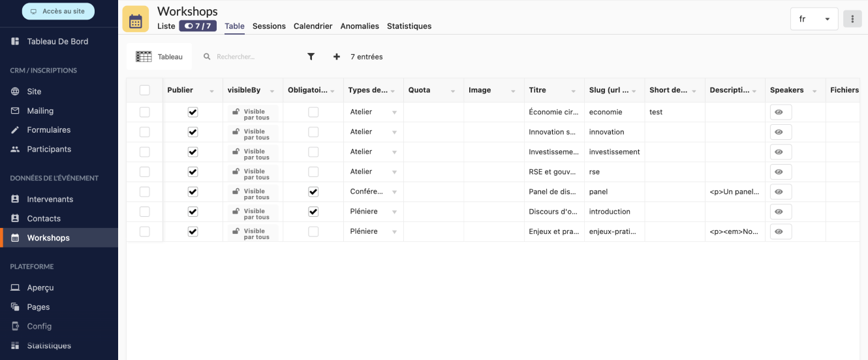This screenshot has height=360, width=868.
Task: Go to Participants in the sidebar
Action: point(49,149)
